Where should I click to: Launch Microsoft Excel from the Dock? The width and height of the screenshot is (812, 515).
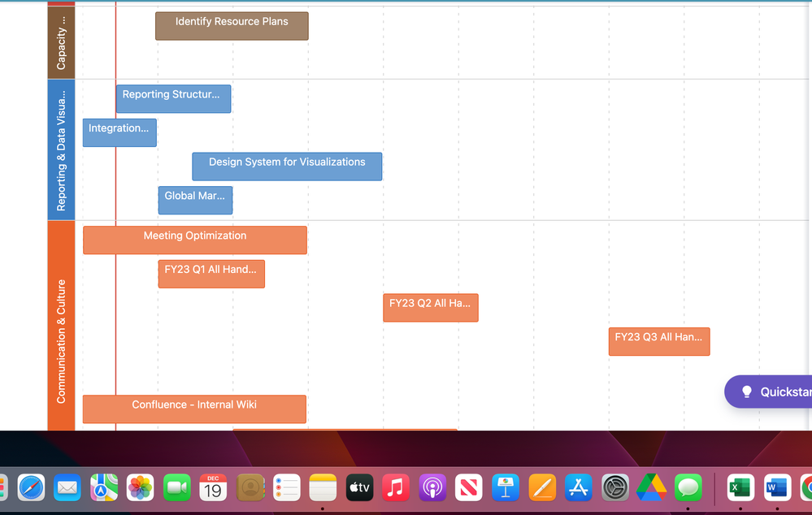[x=740, y=487]
